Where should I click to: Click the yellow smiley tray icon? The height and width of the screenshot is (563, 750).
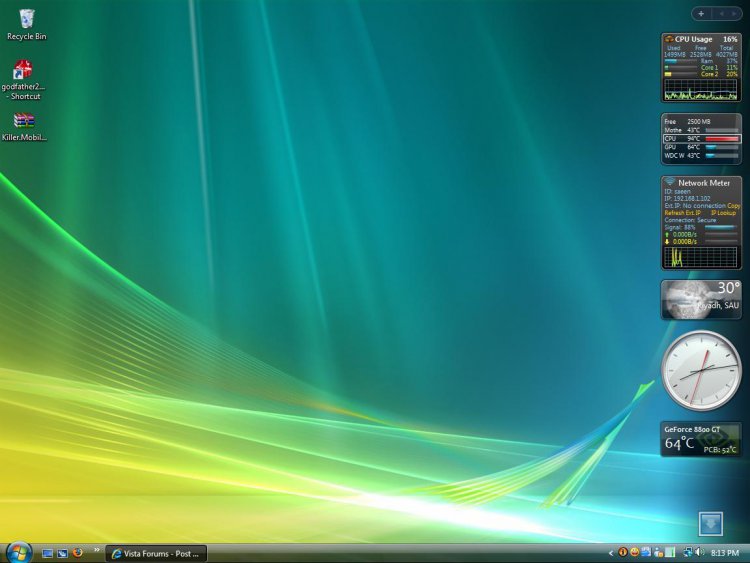(634, 552)
